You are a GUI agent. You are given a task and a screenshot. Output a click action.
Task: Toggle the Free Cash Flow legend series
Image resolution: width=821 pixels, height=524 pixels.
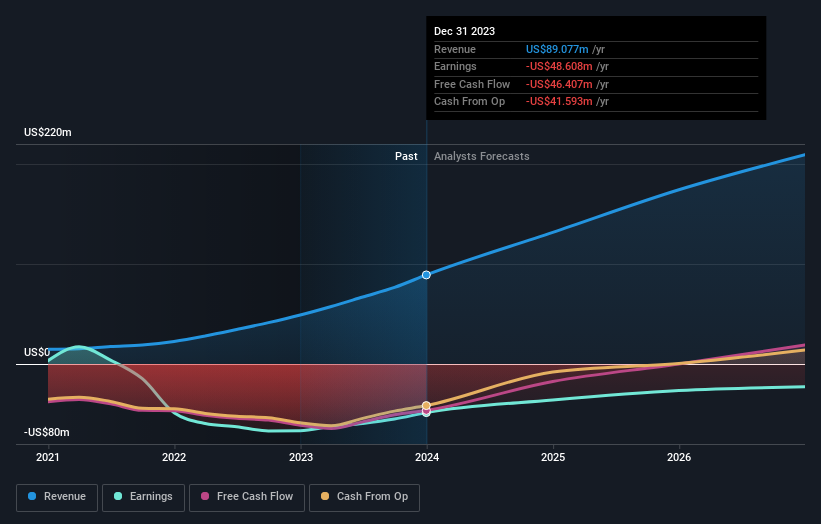[x=247, y=497]
